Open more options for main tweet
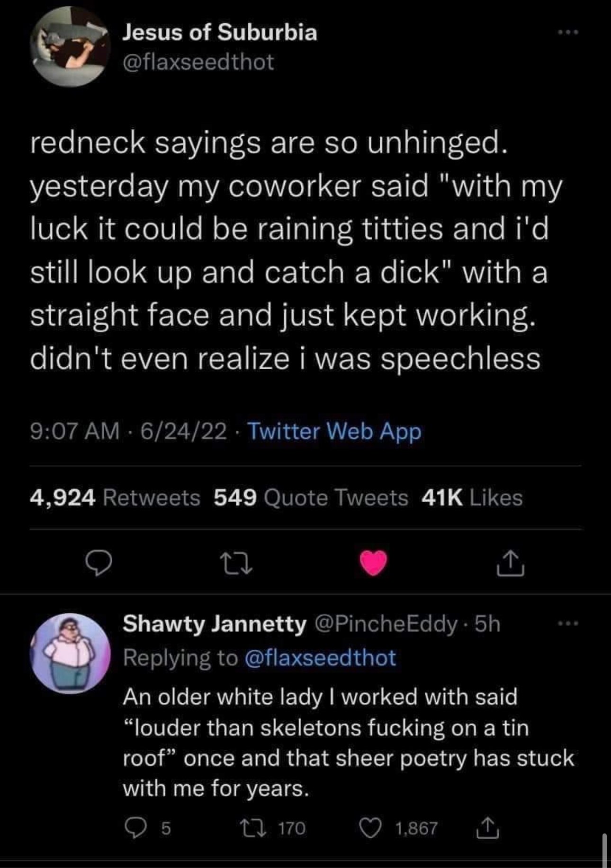The image size is (611, 868). point(568,33)
